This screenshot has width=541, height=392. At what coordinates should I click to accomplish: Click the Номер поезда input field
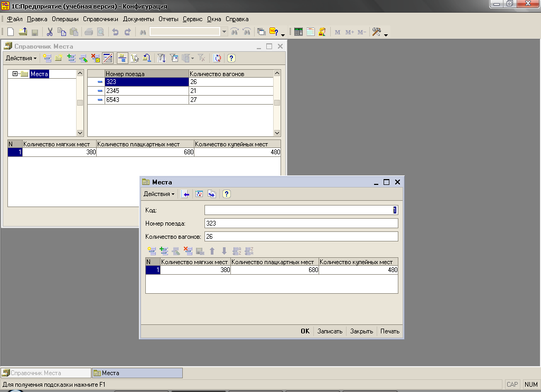click(x=301, y=223)
